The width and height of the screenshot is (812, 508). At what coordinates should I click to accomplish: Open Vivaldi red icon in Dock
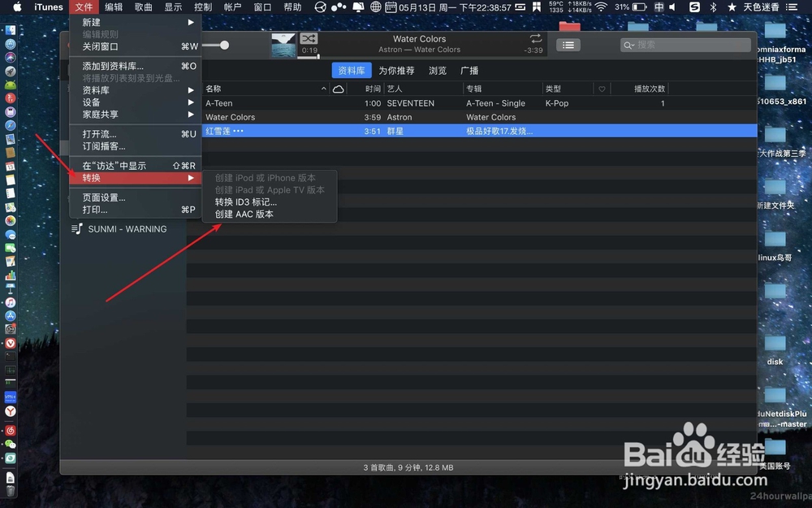[11, 343]
